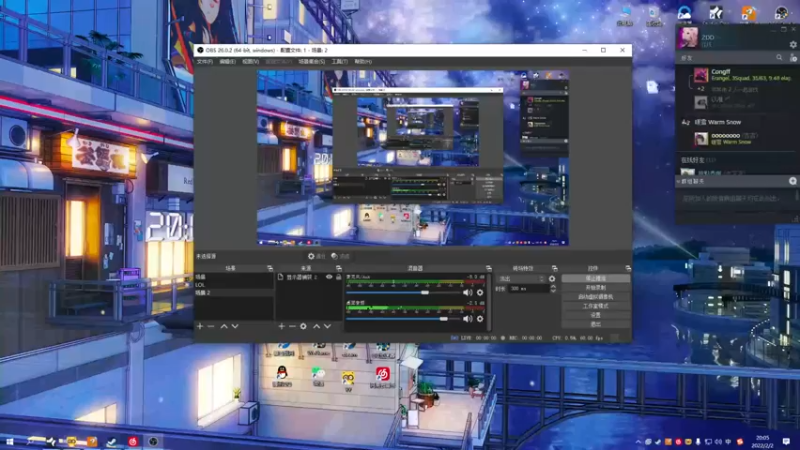The height and width of the screenshot is (450, 800).
Task: Open the 视图(V) menu in OBS
Action: click(x=251, y=62)
